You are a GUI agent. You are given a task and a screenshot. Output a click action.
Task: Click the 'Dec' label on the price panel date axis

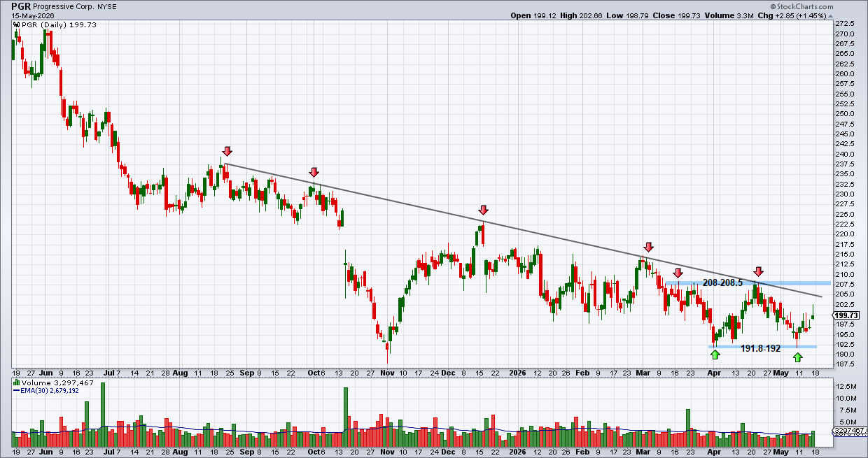tap(448, 373)
